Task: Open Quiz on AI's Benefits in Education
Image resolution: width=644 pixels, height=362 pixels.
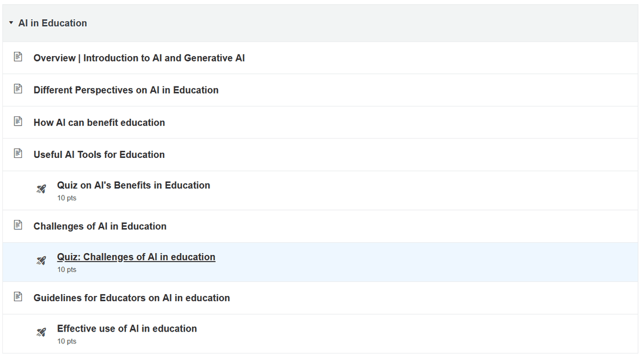Action: pos(133,185)
